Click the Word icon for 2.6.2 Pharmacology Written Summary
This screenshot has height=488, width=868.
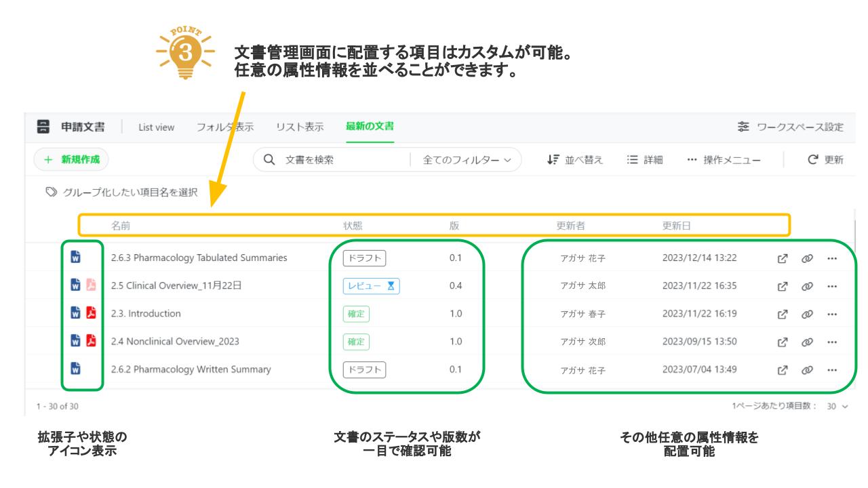[x=76, y=369]
